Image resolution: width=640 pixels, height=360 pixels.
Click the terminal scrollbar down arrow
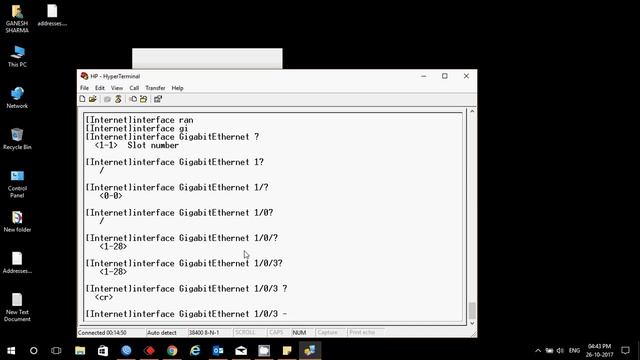tap(472, 323)
